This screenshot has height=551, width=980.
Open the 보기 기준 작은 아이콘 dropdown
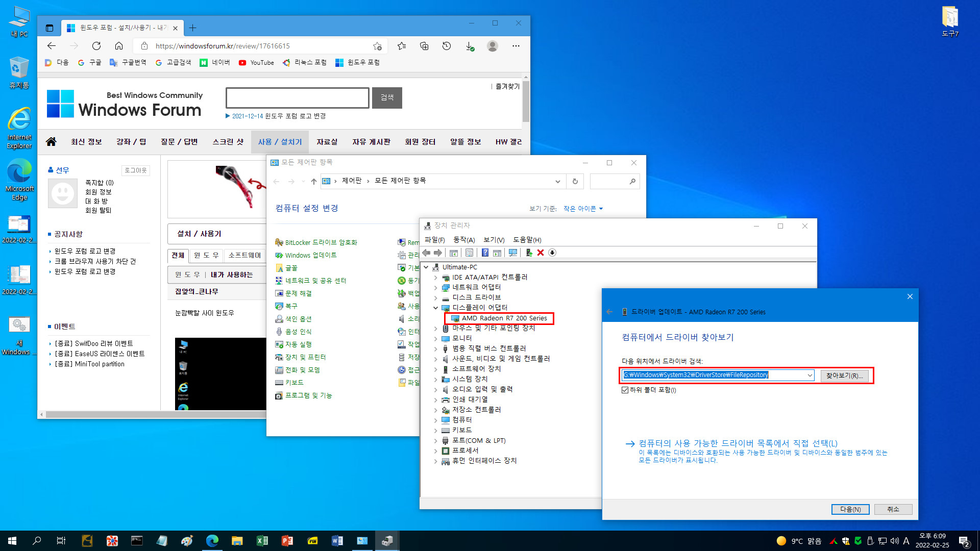point(583,208)
